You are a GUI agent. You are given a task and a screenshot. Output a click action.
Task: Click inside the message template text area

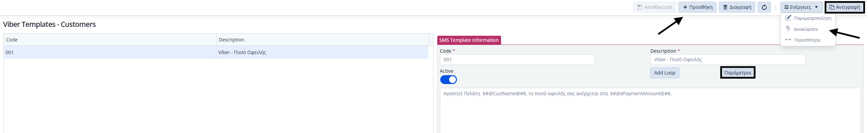pos(650,111)
